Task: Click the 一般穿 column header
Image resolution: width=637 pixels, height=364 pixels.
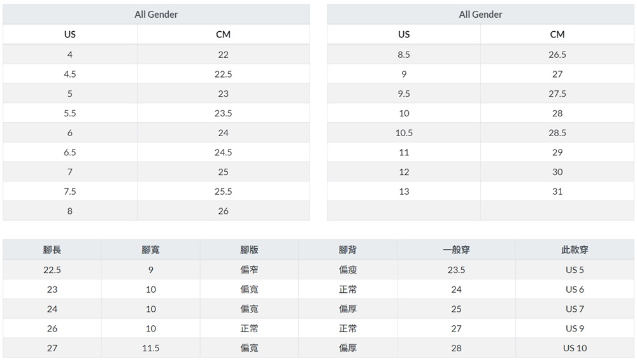Action: (x=456, y=250)
